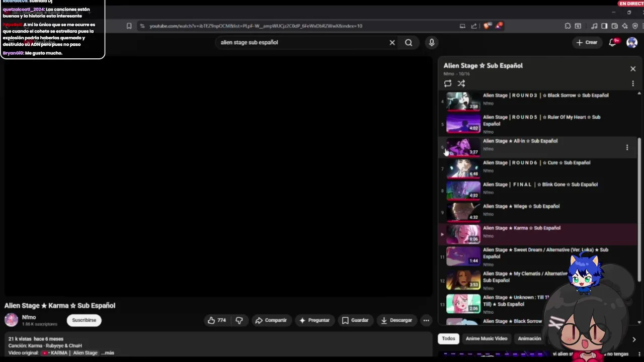Open VPN shield icon in toolbar
Screen dimensions: 644x362
635,26
